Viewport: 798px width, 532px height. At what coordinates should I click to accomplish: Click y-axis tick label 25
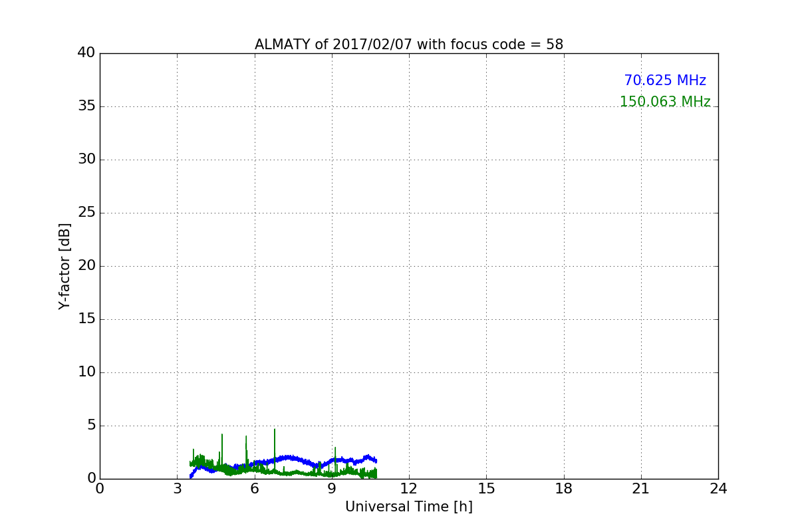tap(86, 213)
